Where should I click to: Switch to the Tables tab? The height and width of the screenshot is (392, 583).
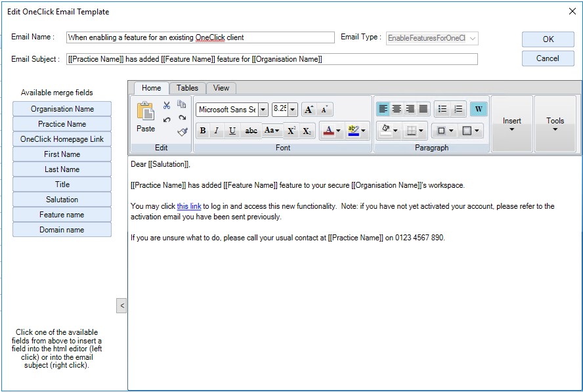click(187, 88)
